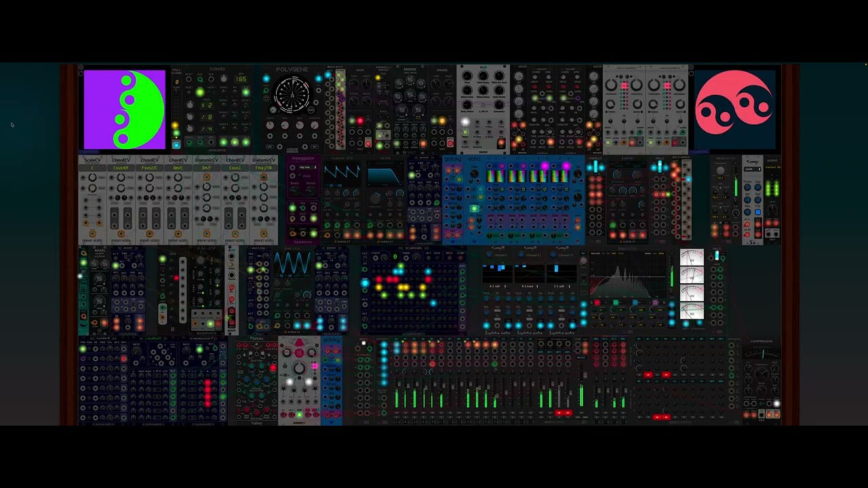Image resolution: width=868 pixels, height=488 pixels.
Task: Click the Filter response curve display
Action: 384,176
